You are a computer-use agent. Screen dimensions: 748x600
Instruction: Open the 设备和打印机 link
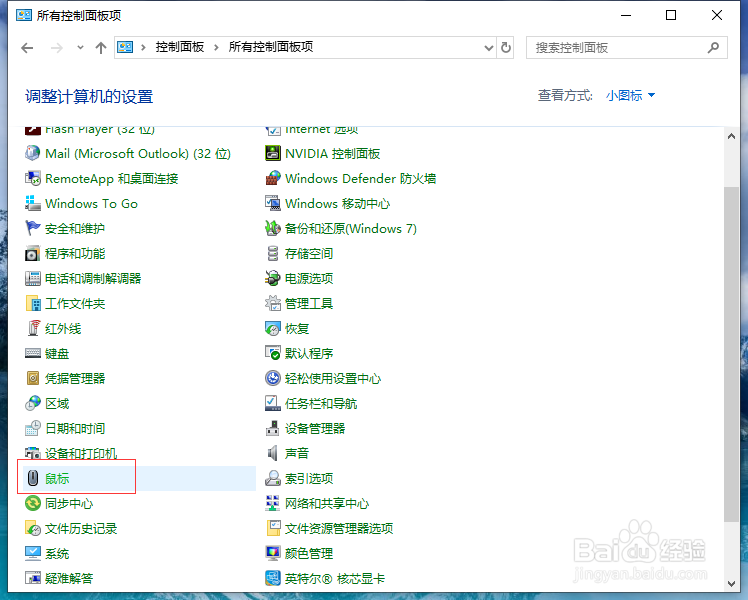(x=81, y=453)
